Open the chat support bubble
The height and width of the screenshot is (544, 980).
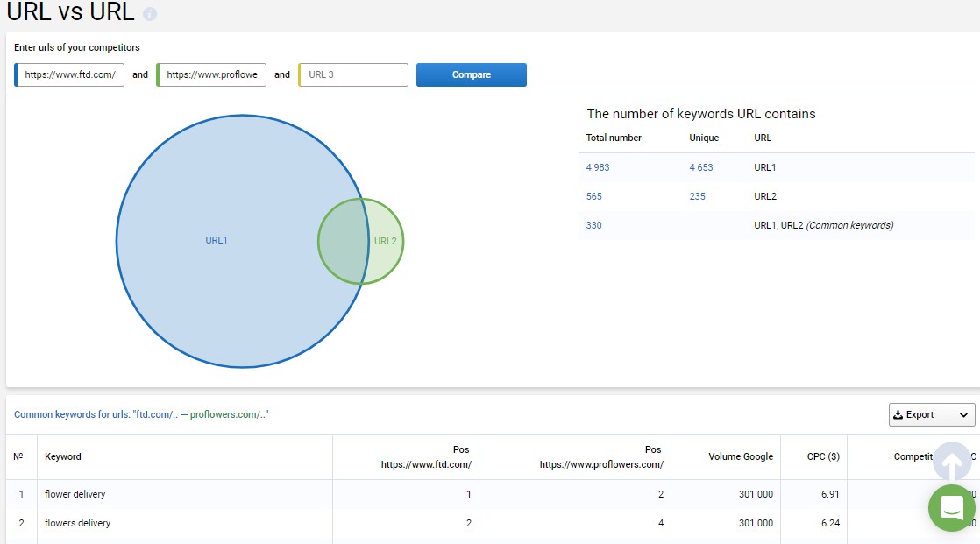(x=951, y=508)
